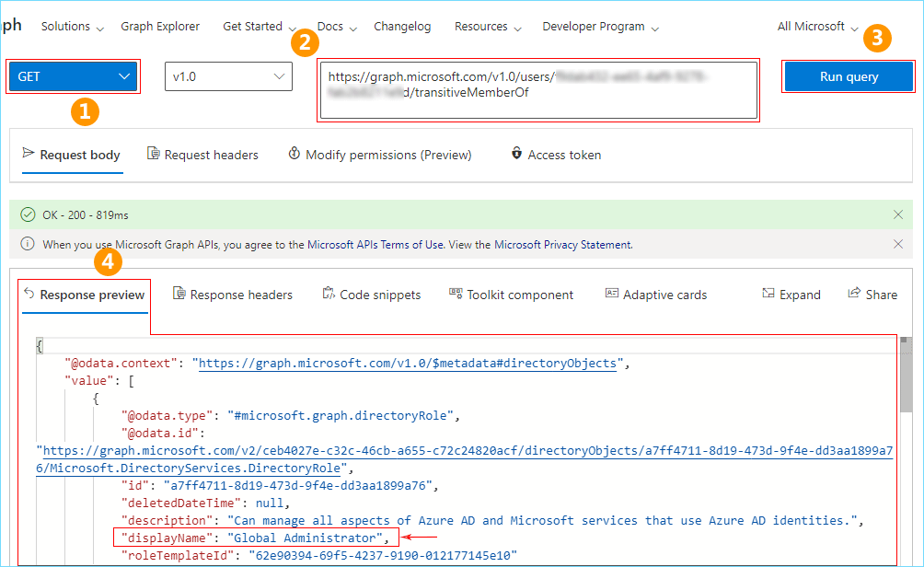
Task: Select the Access token tab
Action: coord(556,155)
